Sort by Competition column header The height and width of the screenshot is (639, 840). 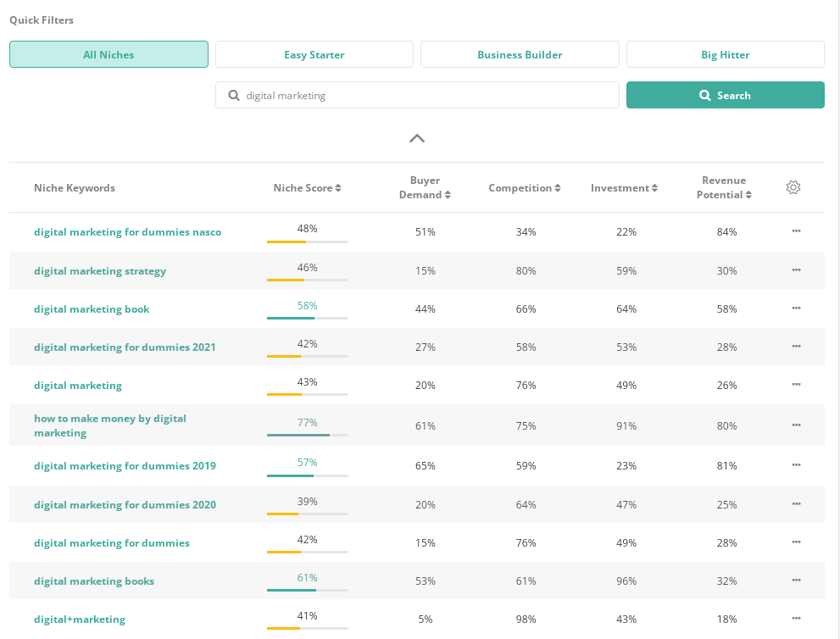[x=525, y=188]
